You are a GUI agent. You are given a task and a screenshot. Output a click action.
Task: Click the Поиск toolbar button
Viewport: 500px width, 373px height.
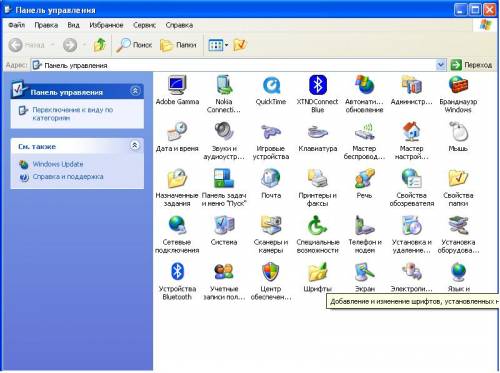coord(134,45)
